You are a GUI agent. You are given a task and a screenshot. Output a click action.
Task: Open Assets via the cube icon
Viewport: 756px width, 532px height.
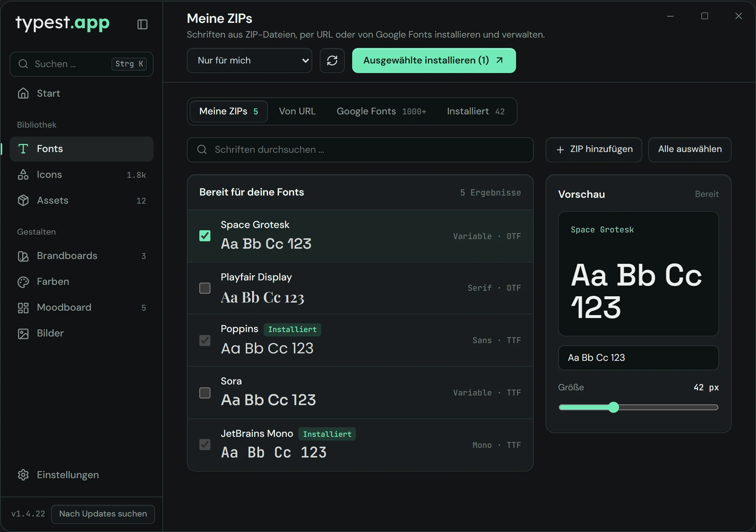23,200
